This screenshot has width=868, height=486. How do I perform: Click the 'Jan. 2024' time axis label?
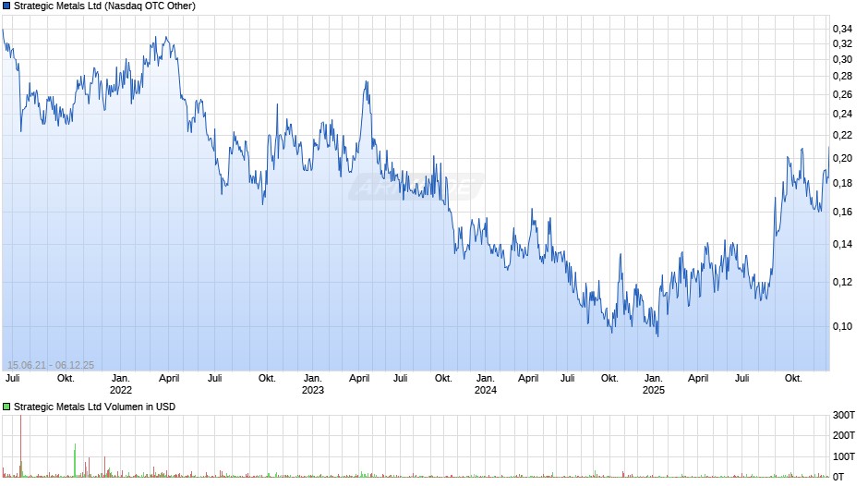[x=486, y=384]
